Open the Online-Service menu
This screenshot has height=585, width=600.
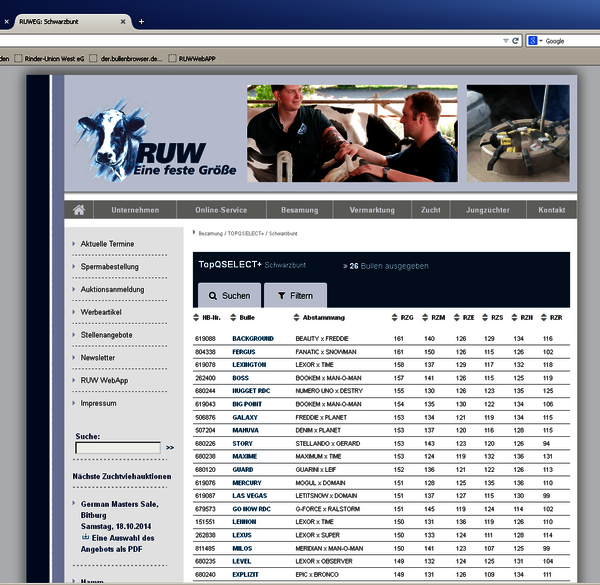click(221, 210)
